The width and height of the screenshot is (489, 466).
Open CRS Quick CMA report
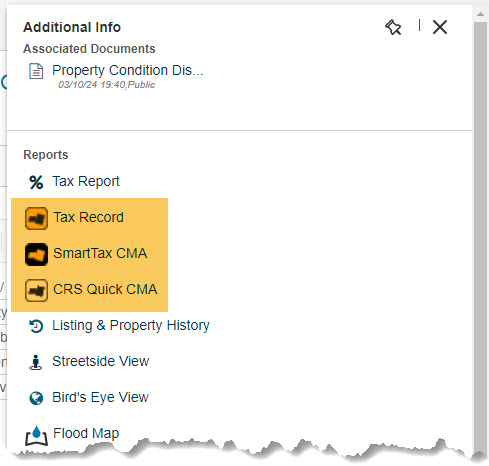click(x=105, y=289)
